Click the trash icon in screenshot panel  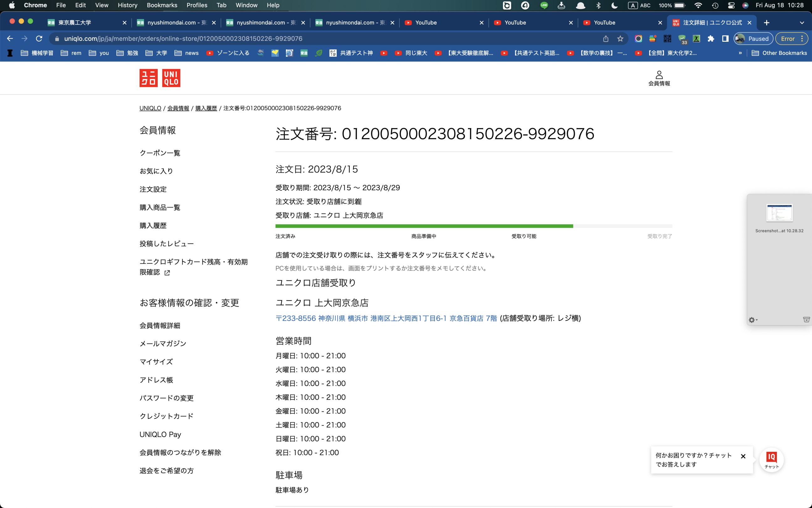pos(806,319)
